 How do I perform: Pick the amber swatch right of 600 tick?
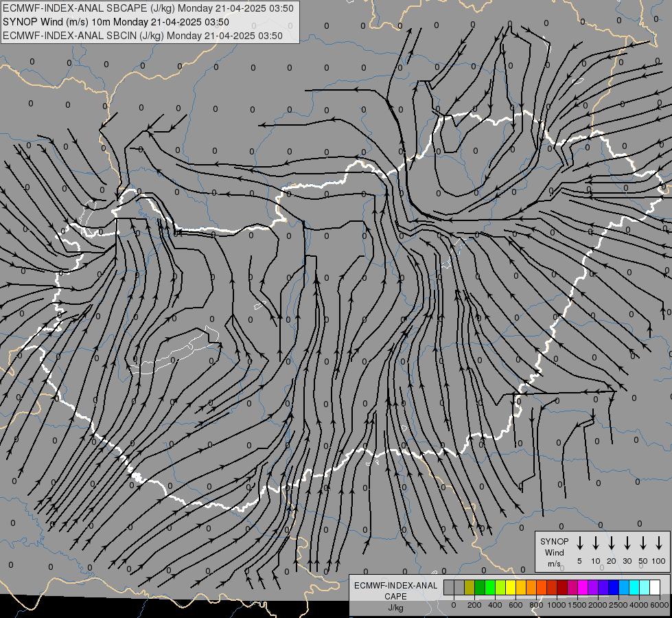521,587
